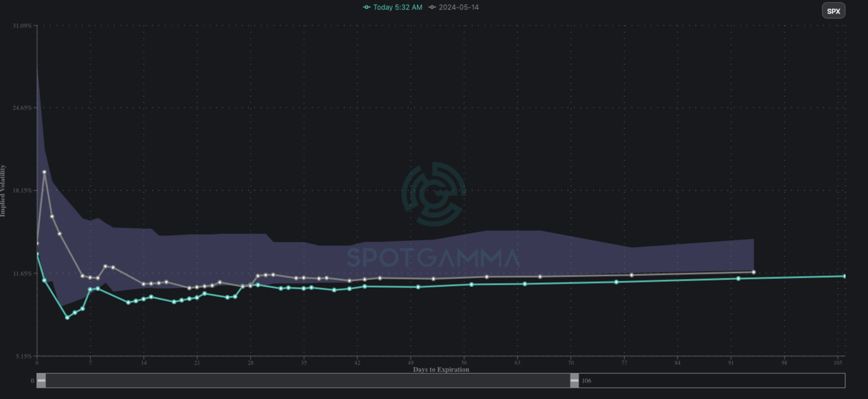Select the first teal point at day 0
Image resolution: width=868 pixels, height=399 pixels.
point(37,254)
